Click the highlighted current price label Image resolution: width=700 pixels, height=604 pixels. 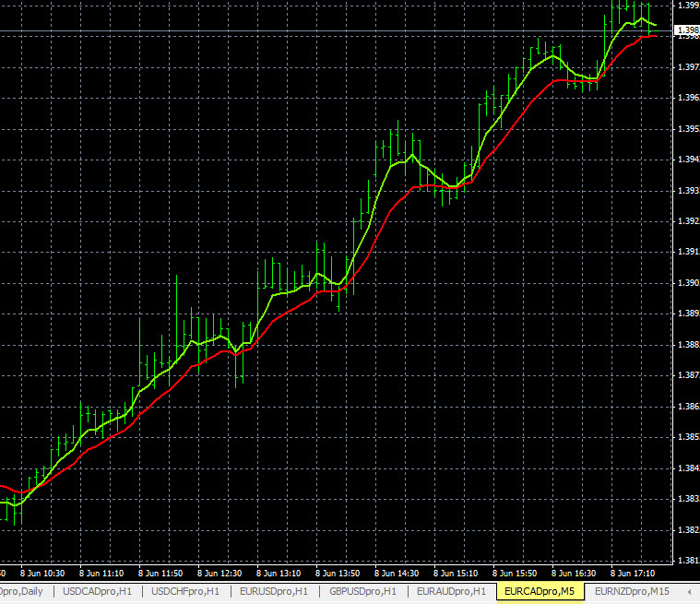687,30
